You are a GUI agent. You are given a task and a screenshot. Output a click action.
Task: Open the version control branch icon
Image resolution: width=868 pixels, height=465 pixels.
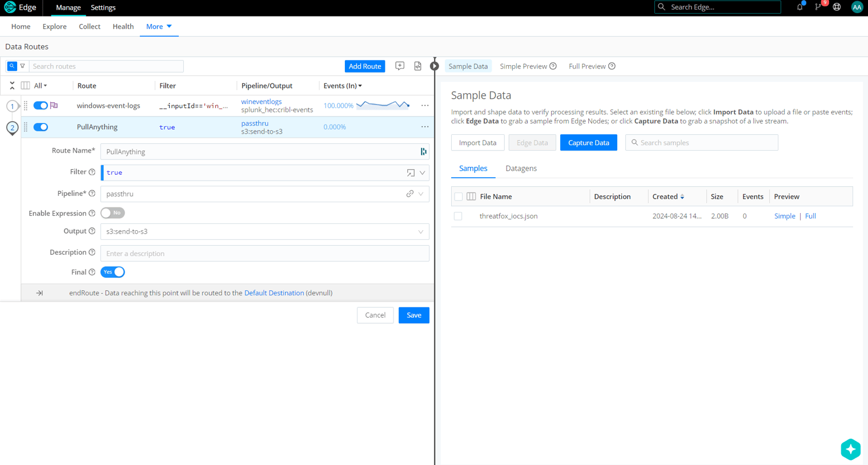tap(818, 7)
